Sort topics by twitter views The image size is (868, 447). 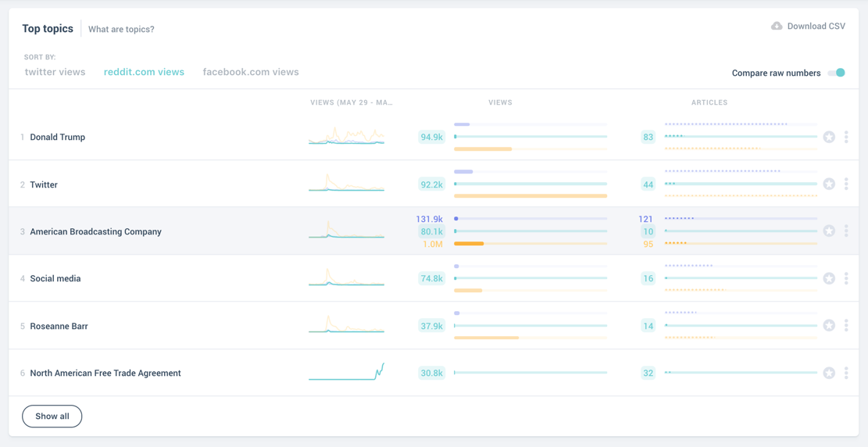point(55,72)
